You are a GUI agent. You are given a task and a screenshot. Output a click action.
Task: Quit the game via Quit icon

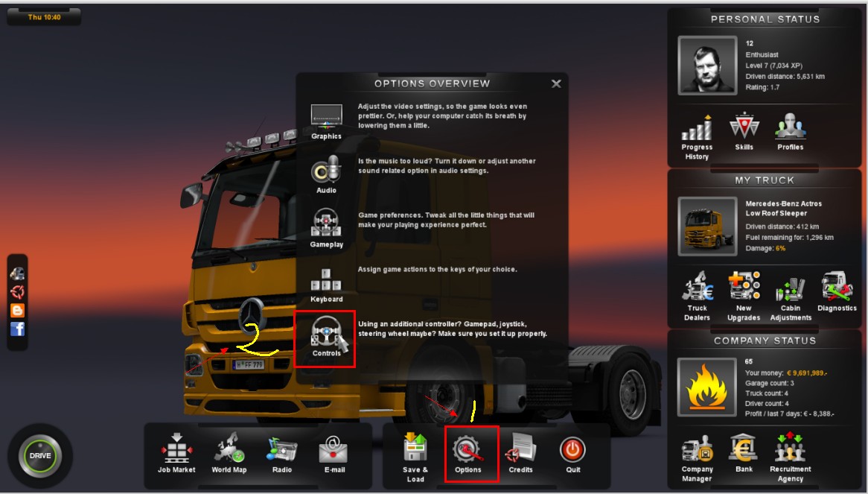(x=572, y=450)
